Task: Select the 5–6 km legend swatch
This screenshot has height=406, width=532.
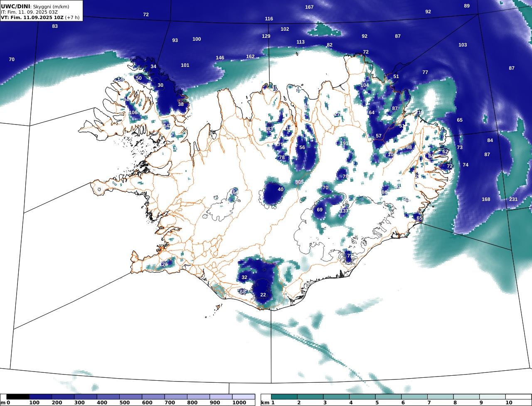Action: [x=388, y=397]
